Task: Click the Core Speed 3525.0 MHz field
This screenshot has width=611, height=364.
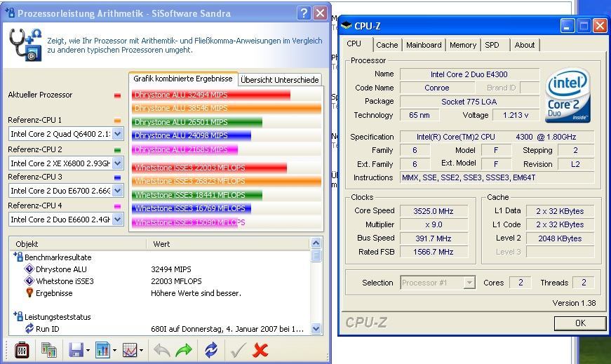Action: [434, 211]
